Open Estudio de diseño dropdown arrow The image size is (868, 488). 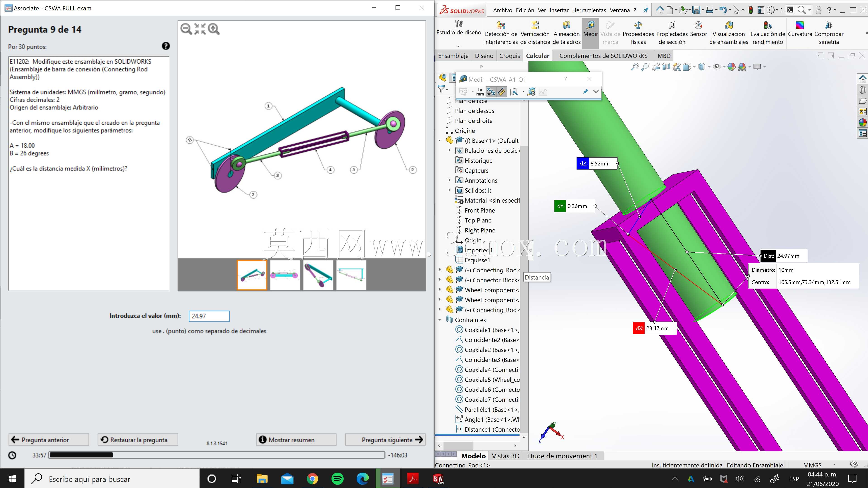(459, 46)
